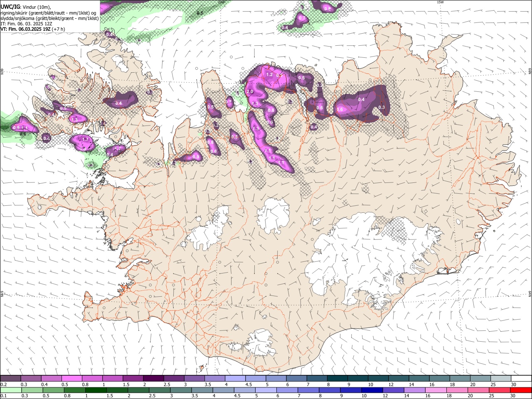The height and width of the screenshot is (399, 532).
Task: Click the 20W longitude label
Action: (x=221, y=2)
